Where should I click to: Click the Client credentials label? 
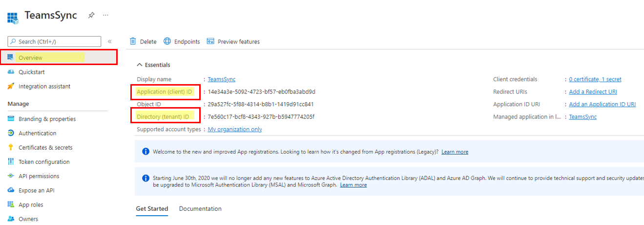tap(515, 79)
